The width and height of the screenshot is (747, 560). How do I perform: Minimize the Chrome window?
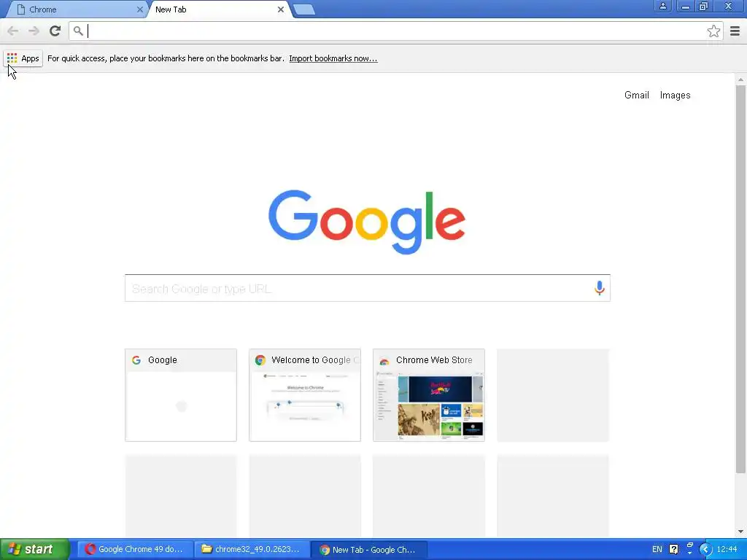click(x=686, y=6)
